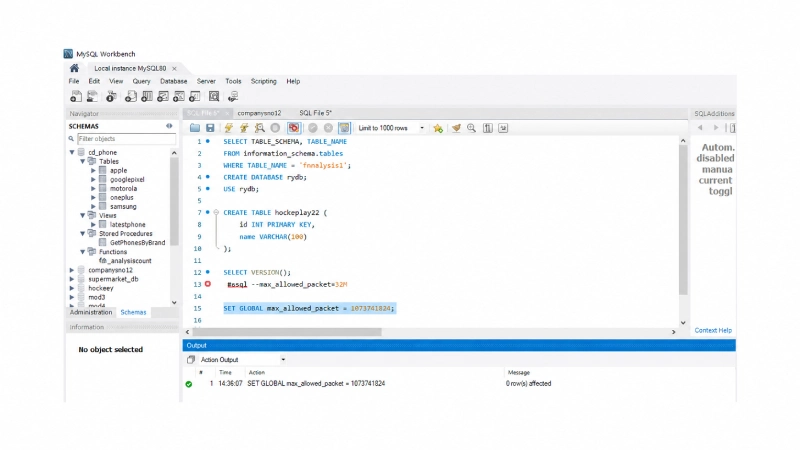Screen dimensions: 800x450
Task: Open the Server menu
Action: coord(206,81)
